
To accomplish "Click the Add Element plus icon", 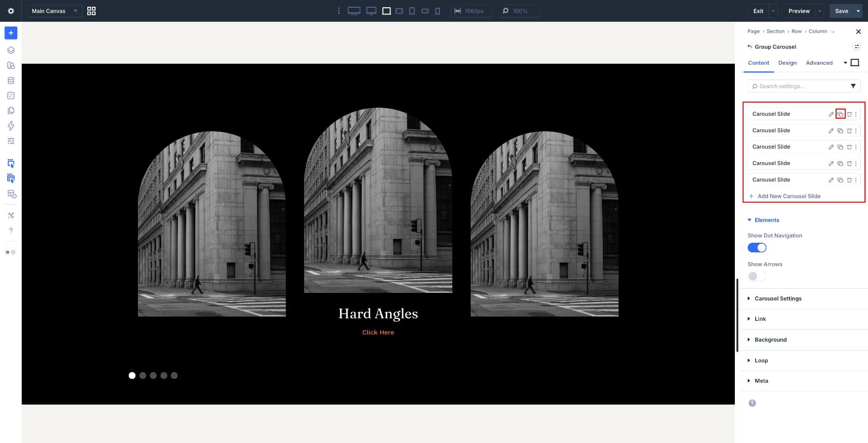I will coord(11,33).
